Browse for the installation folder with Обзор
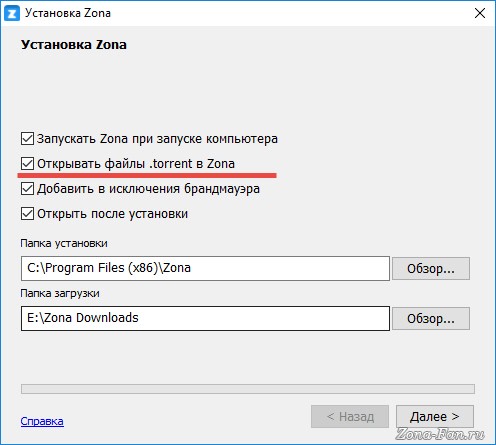 click(431, 268)
